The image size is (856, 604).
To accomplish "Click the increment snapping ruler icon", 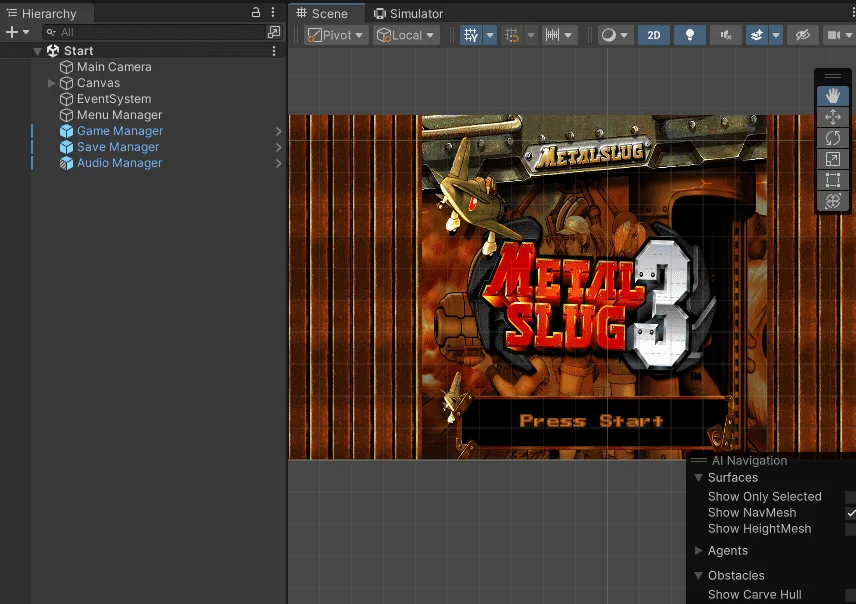I will pyautogui.click(x=552, y=35).
